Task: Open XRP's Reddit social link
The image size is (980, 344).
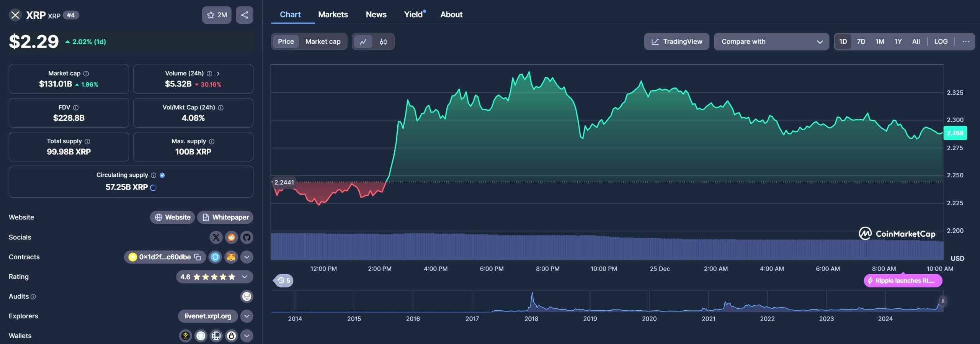Action: click(231, 238)
